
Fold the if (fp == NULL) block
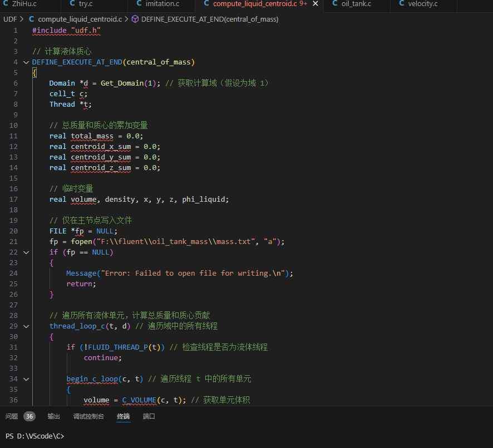coord(26,252)
